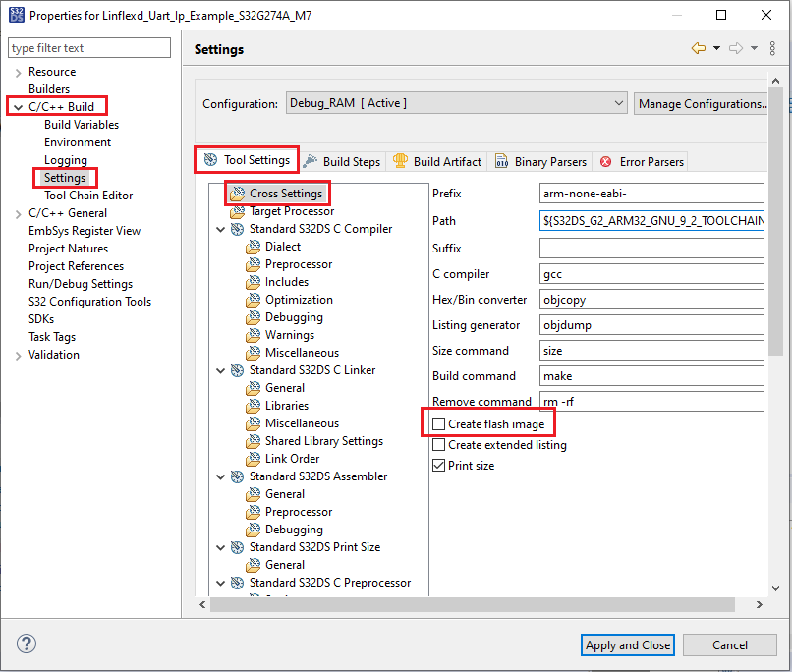Click the Error Parsers red icon
Viewport: 792px width, 672px height.
[605, 162]
